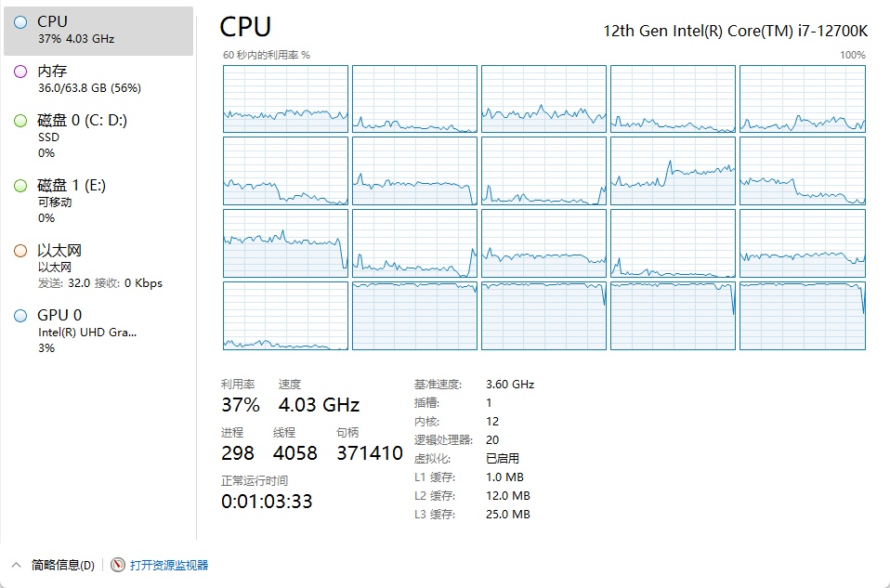Viewport: 890px width, 588px height.
Task: Select the 内存 36.0/63.8 GB entry
Action: (88, 79)
